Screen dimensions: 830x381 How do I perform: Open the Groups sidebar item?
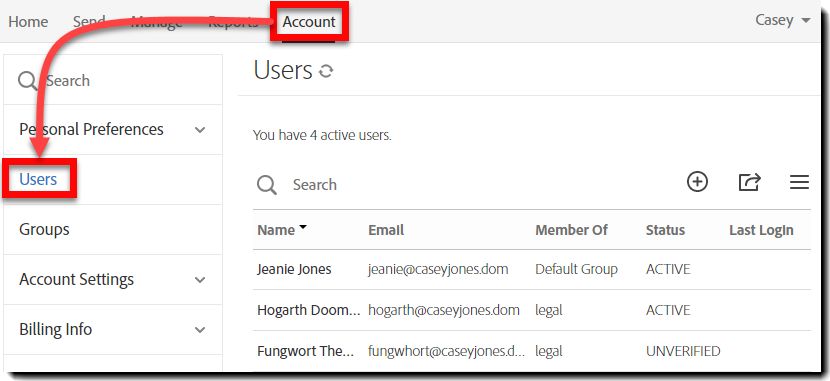pos(44,230)
